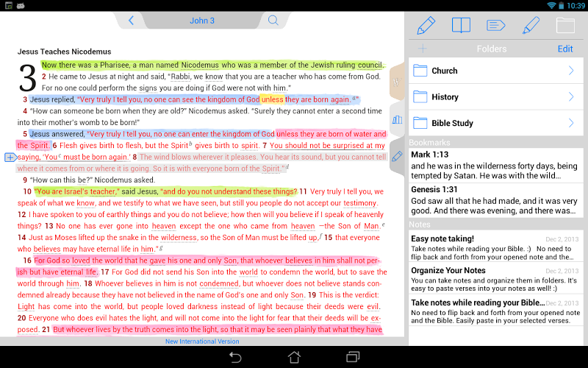Select the highlighter marker icon
588x368 pixels.
pyautogui.click(x=531, y=26)
